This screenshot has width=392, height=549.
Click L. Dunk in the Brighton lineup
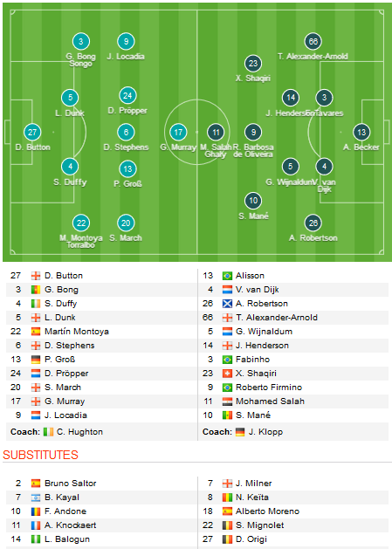60,318
